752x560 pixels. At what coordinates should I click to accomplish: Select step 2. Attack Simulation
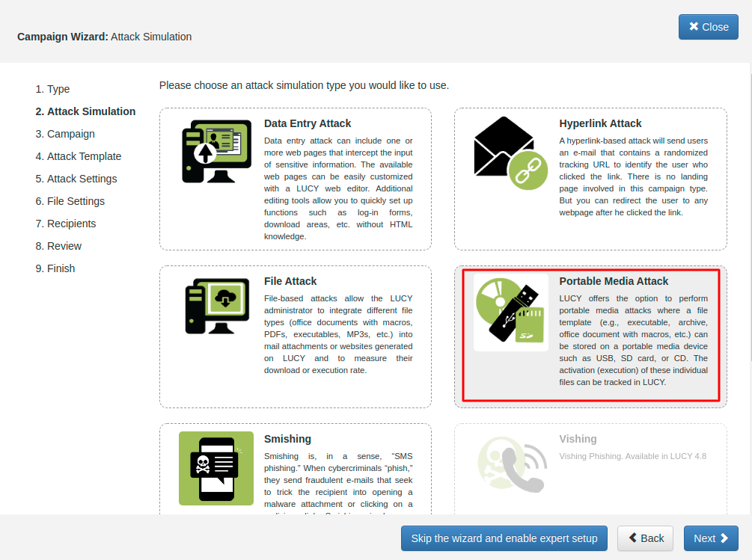point(85,111)
